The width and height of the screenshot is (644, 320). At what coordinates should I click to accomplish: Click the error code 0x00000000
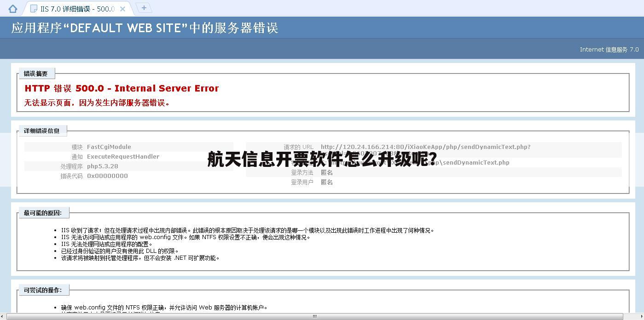click(108, 176)
